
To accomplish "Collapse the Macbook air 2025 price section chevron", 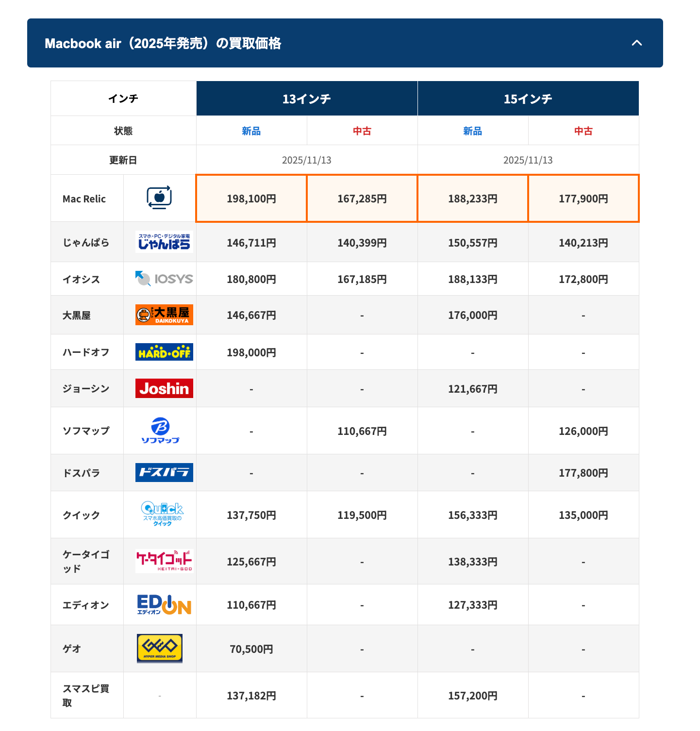I will (637, 43).
